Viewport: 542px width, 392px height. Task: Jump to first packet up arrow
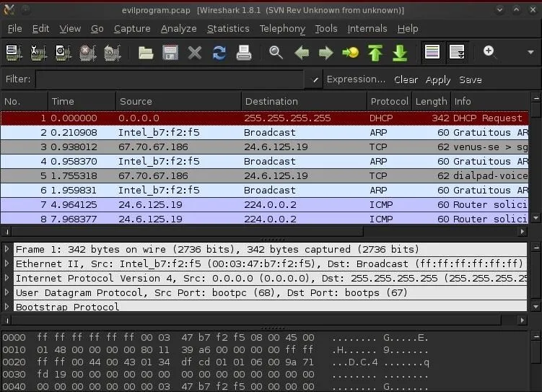375,53
